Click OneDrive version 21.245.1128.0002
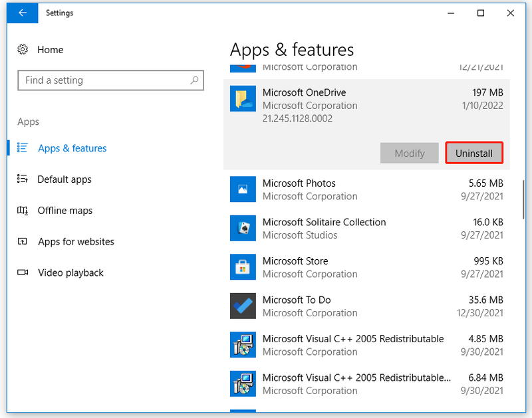 pyautogui.click(x=297, y=119)
